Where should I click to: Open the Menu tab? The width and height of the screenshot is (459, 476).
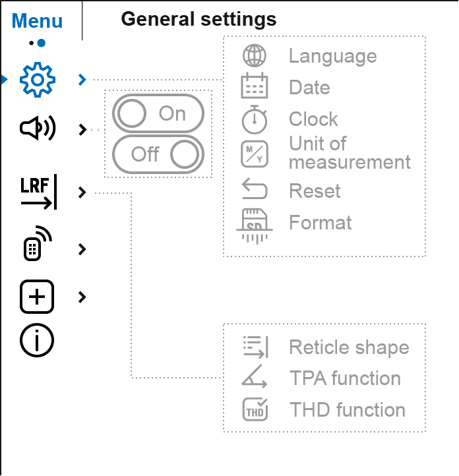(38, 20)
